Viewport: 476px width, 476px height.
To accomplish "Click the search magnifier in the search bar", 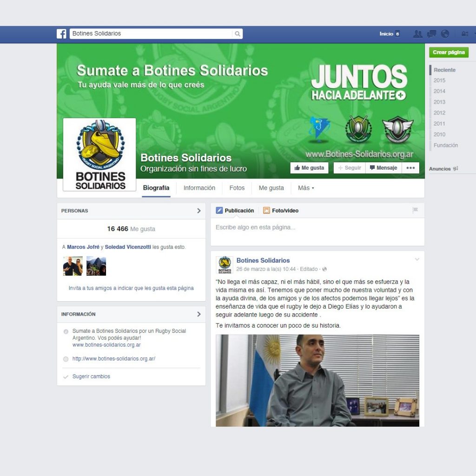I will [238, 33].
